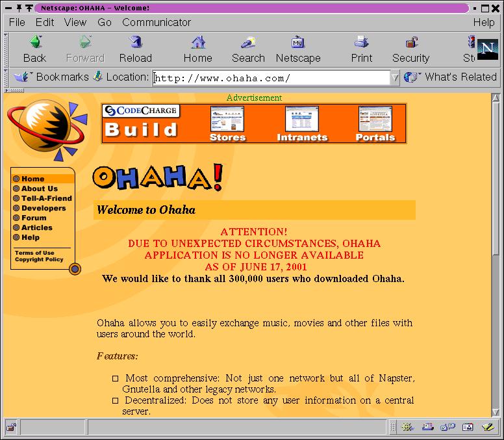
Task: Click the pin icon in title bar
Action: click(19, 8)
